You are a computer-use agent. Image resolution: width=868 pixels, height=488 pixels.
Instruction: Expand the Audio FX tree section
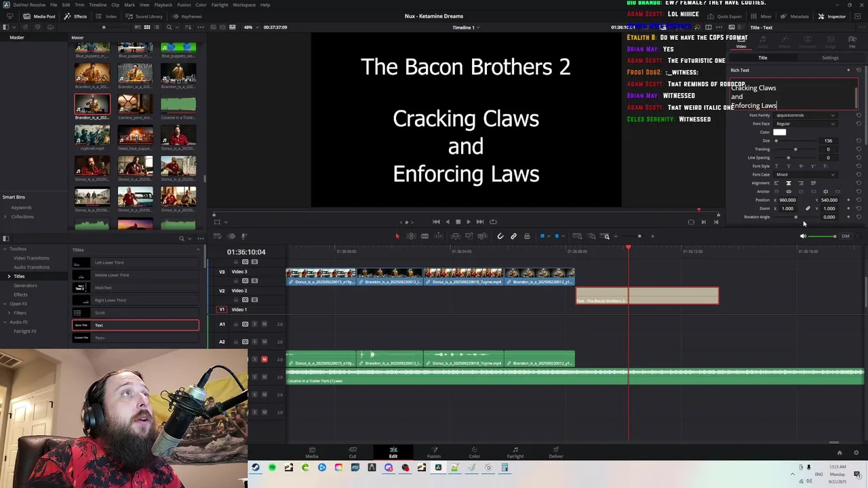(4, 322)
